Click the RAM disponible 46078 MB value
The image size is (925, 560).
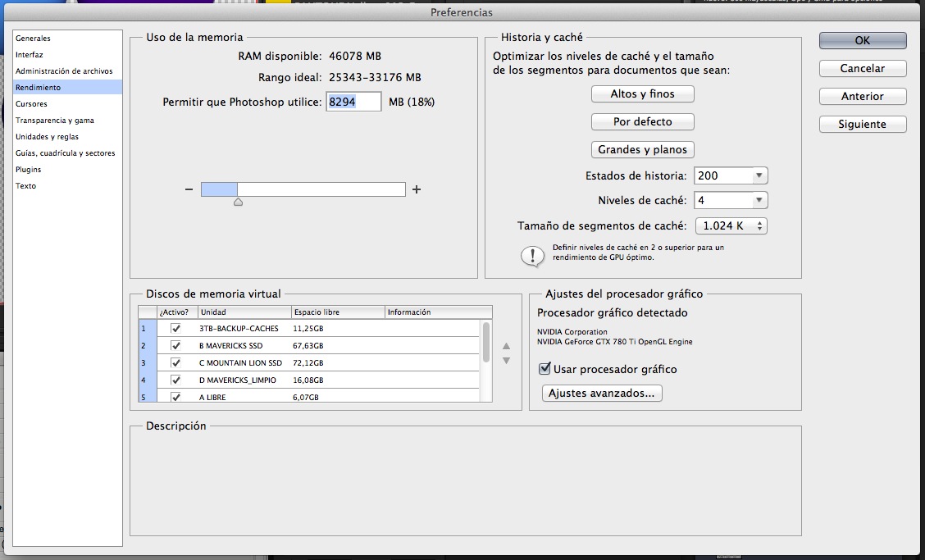tap(355, 56)
